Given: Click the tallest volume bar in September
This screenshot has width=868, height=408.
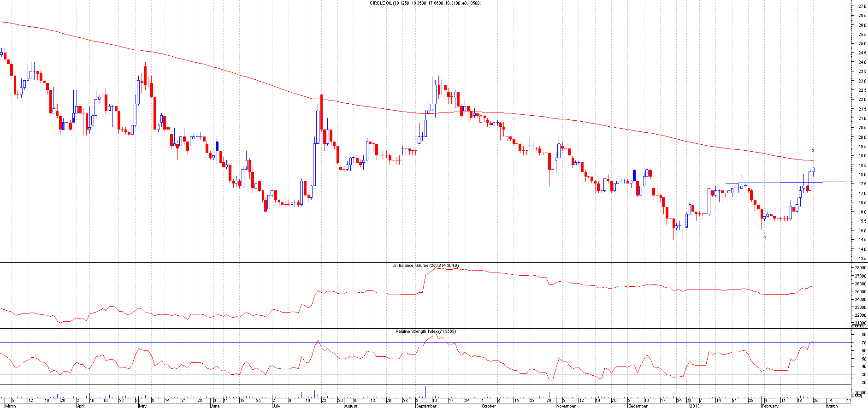Looking at the screenshot, I should click(x=425, y=392).
